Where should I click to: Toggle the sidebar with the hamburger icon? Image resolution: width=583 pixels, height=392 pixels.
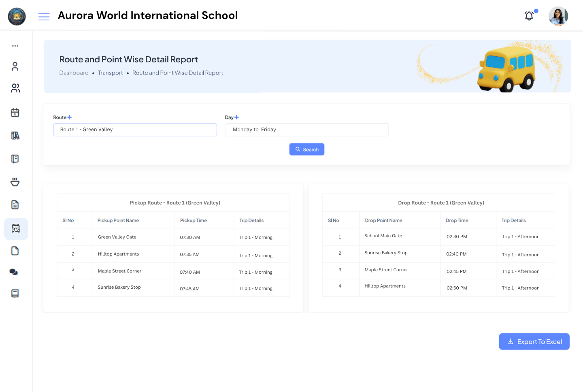point(44,17)
